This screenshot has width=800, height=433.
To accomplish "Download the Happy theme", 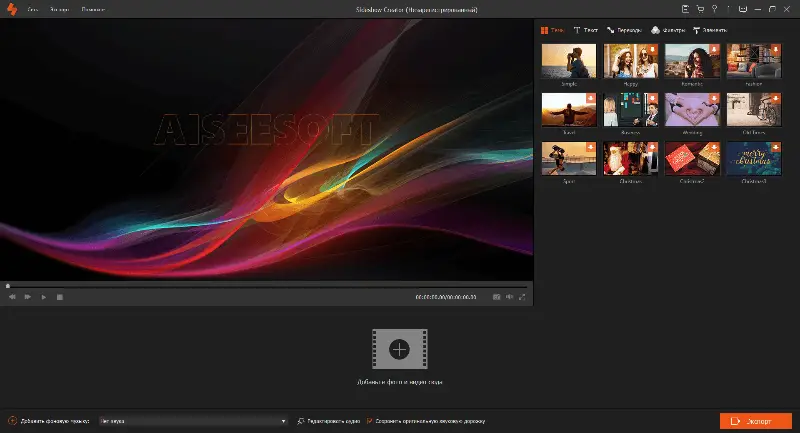I will click(x=652, y=49).
